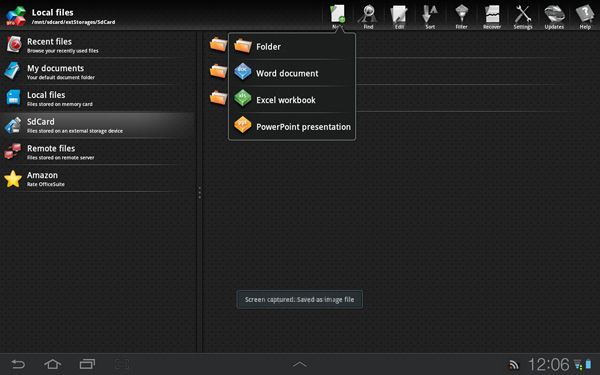
Task: Click the yellow Amazon star icon
Action: pos(13,179)
